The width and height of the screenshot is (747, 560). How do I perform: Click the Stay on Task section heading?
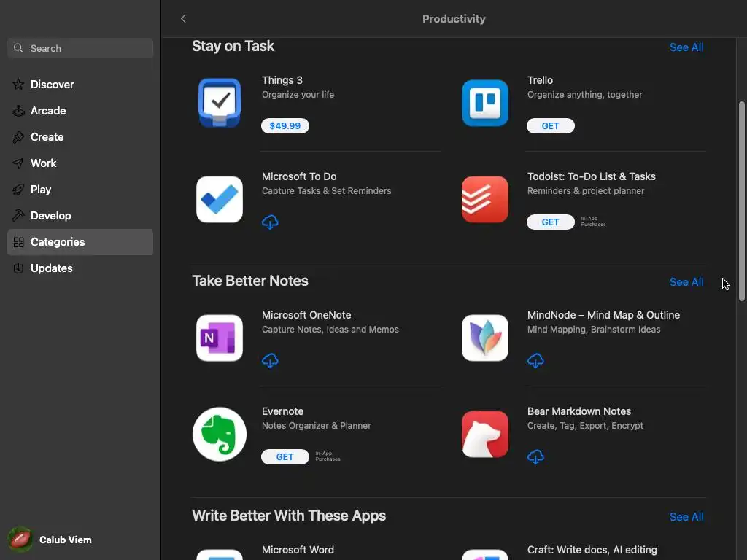(233, 46)
